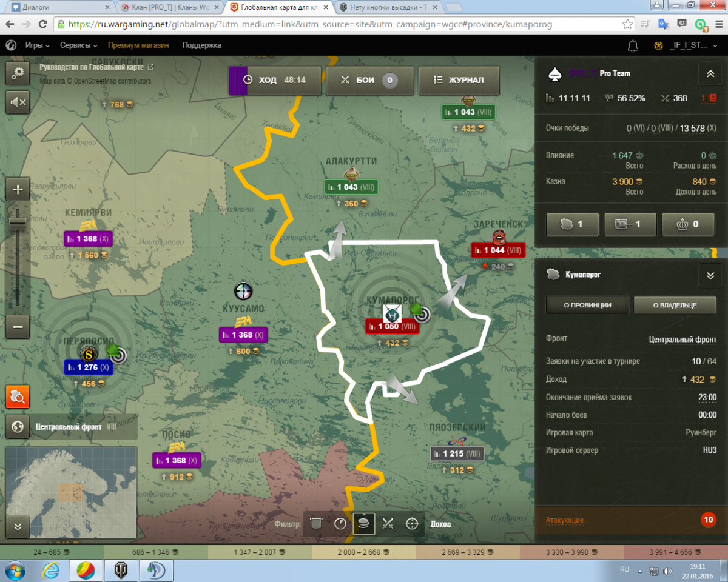Open the map settings gear
This screenshot has height=582, width=728.
click(18, 73)
